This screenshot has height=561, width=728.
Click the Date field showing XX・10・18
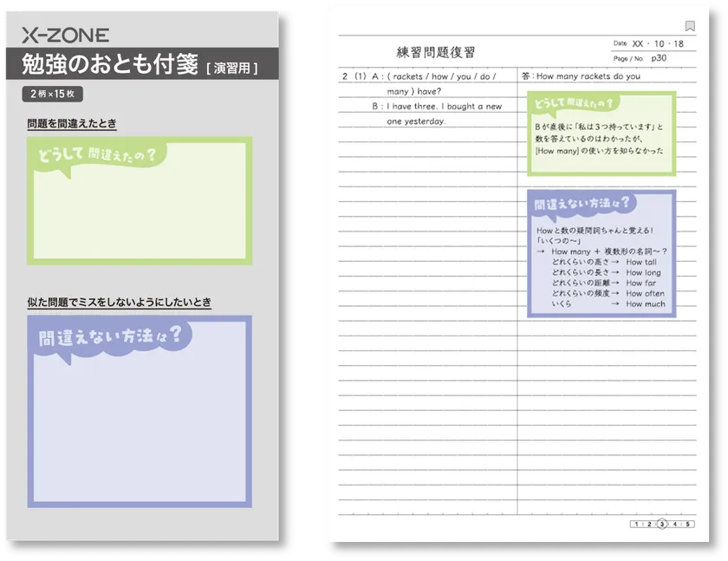pos(658,43)
